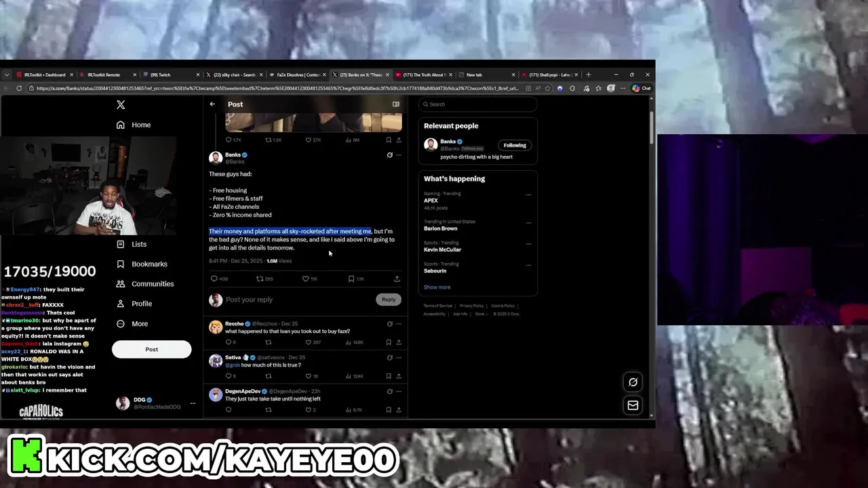Open Bookmarks in the sidebar
Screen dimensions: 868x488
point(142,264)
